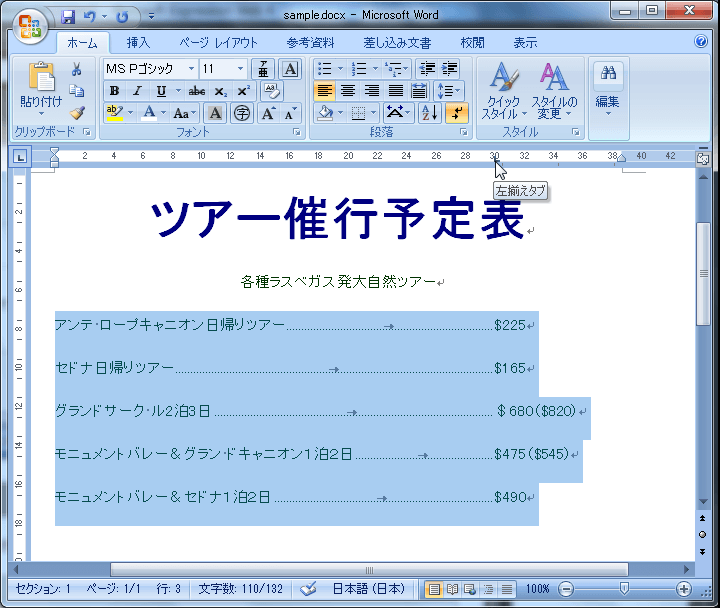
Task: Go to the 表示 tab
Action: click(525, 43)
